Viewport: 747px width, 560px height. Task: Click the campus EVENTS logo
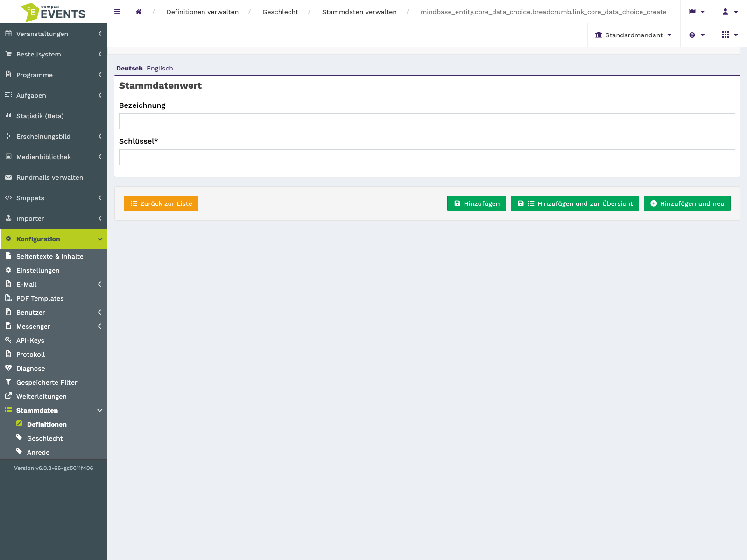click(53, 12)
